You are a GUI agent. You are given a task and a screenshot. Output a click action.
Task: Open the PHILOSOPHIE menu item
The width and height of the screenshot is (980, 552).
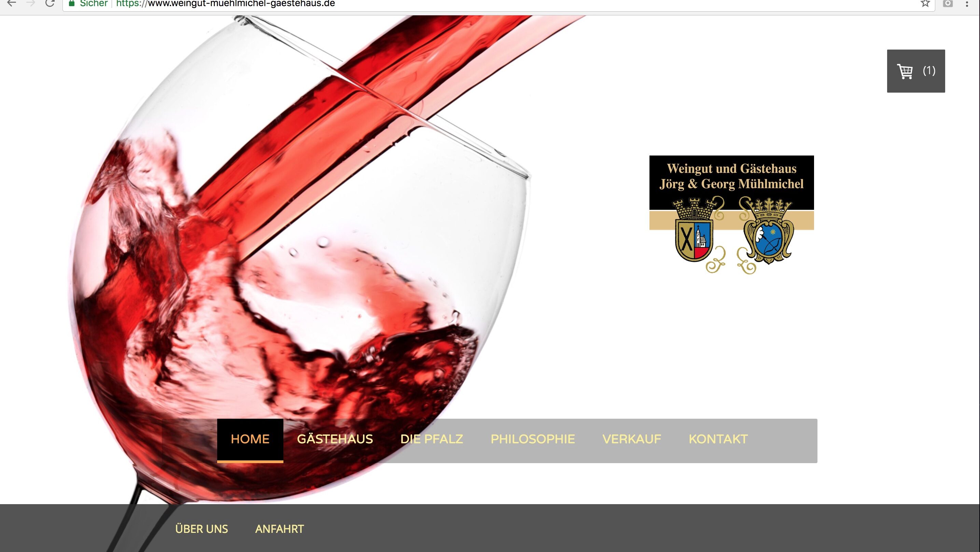[533, 439]
